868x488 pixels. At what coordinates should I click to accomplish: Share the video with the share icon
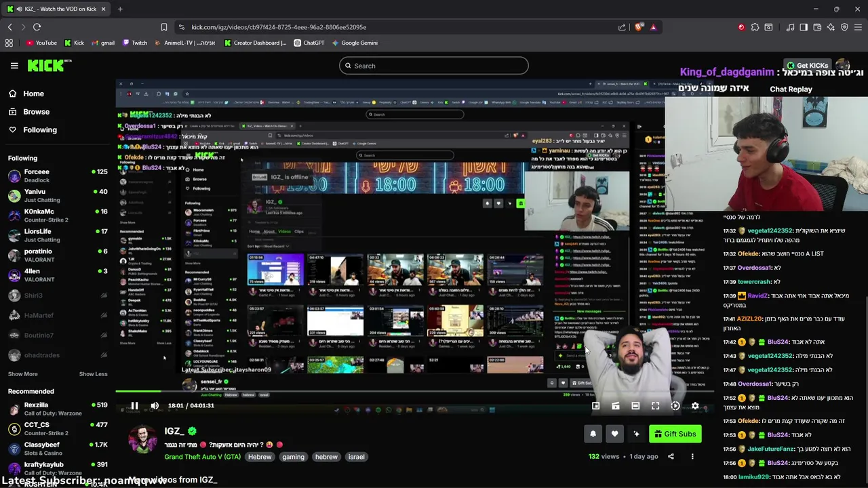click(671, 457)
